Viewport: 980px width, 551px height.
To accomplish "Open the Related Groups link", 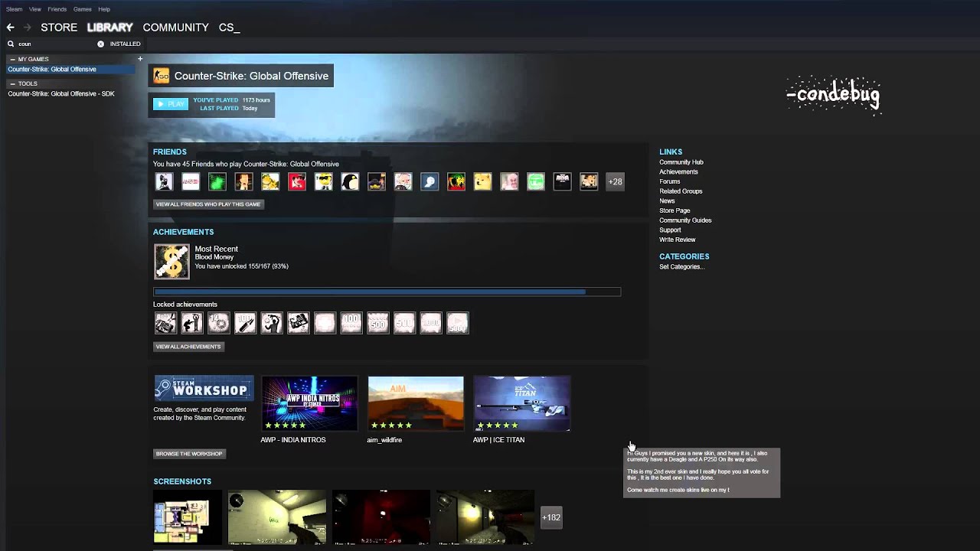I will (681, 191).
